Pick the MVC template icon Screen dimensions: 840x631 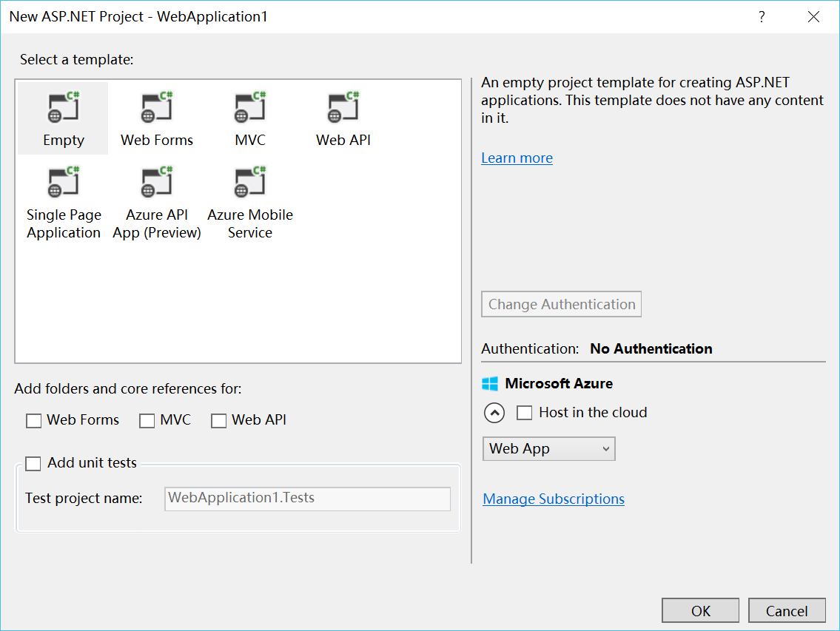point(249,107)
